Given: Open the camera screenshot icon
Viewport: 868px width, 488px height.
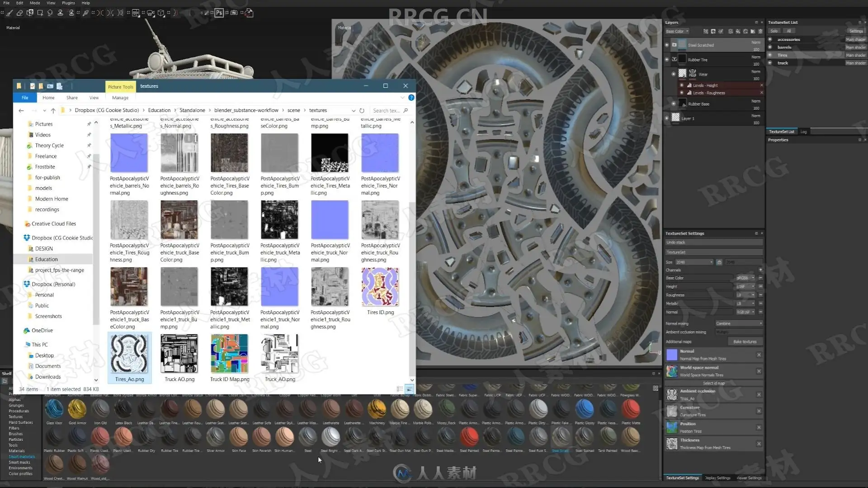Looking at the screenshot, I should pos(234,13).
